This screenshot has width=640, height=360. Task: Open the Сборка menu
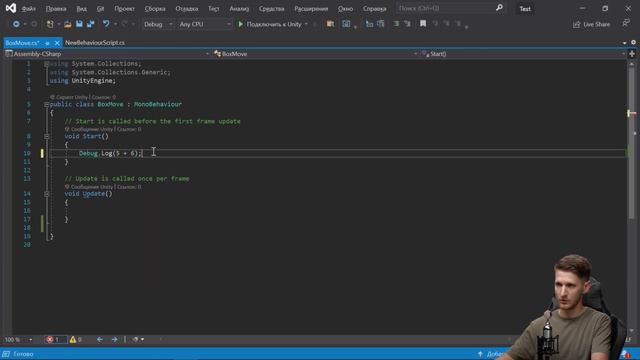155,9
